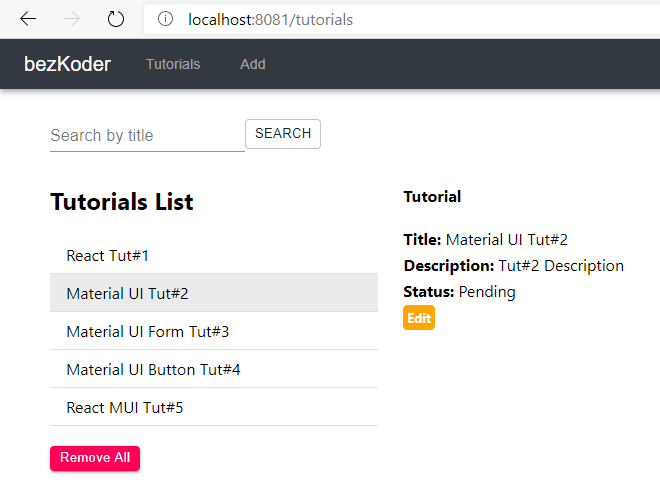Click the Tutorials List heading

(122, 202)
